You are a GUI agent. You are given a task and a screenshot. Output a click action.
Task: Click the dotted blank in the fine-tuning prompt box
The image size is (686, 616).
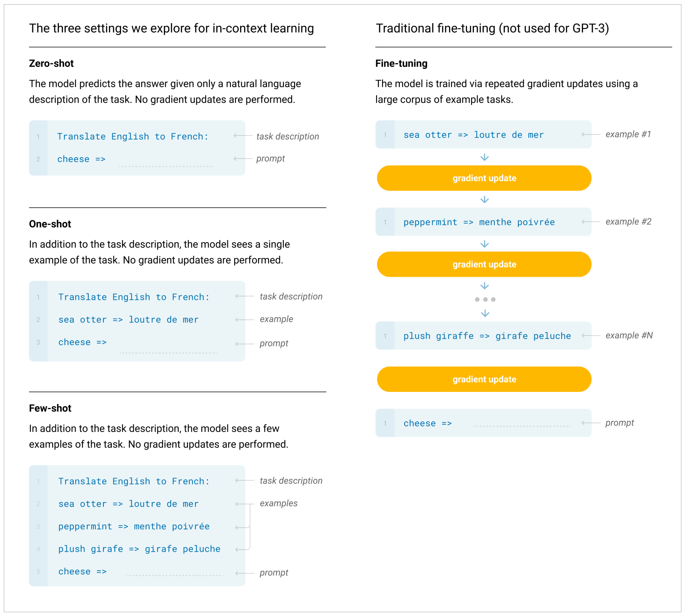tap(522, 426)
